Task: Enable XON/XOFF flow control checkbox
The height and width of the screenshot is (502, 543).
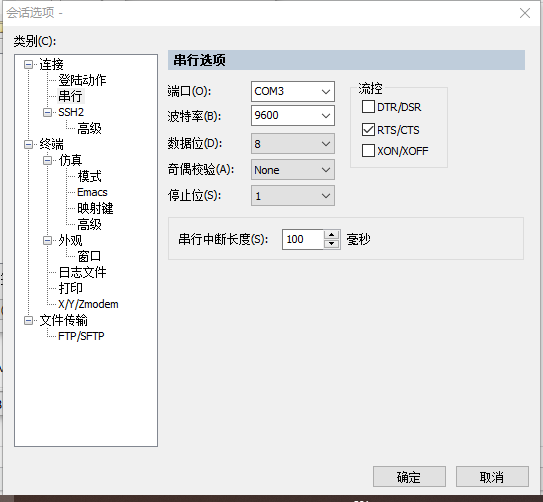Action: pos(368,151)
